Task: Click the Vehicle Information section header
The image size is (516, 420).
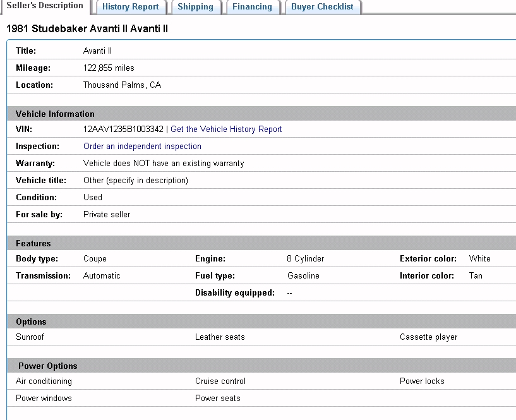Action: click(x=55, y=114)
